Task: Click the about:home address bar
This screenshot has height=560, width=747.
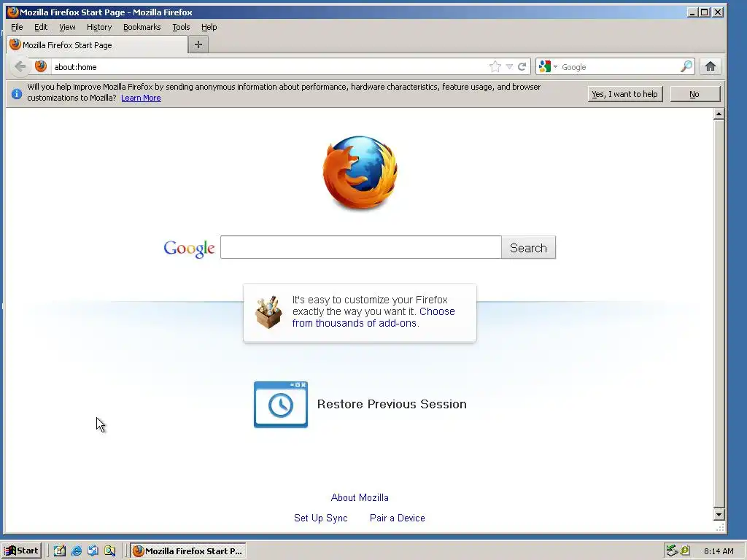Action: (x=269, y=66)
